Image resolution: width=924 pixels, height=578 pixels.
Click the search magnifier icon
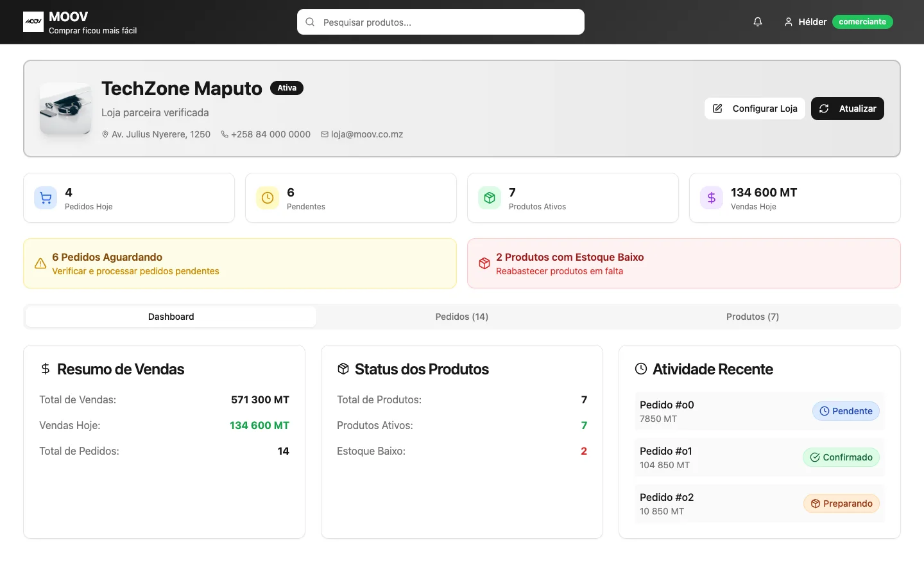coord(310,22)
